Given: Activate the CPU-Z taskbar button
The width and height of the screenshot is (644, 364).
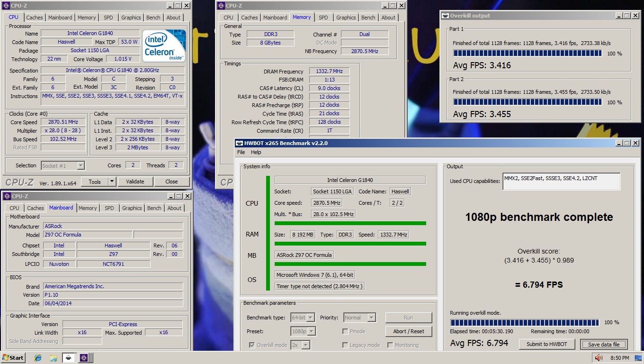Looking at the screenshot, I should coord(84,357).
